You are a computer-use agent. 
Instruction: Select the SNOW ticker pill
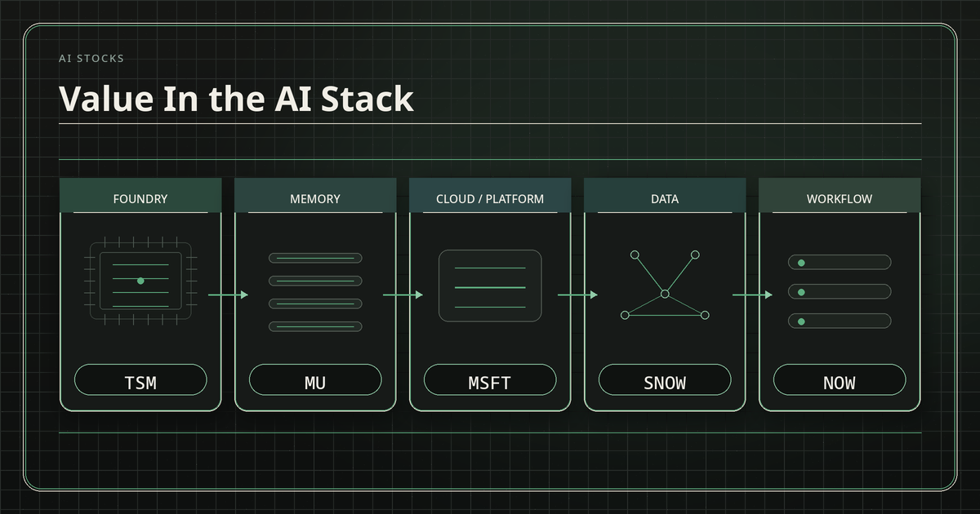[665, 380]
